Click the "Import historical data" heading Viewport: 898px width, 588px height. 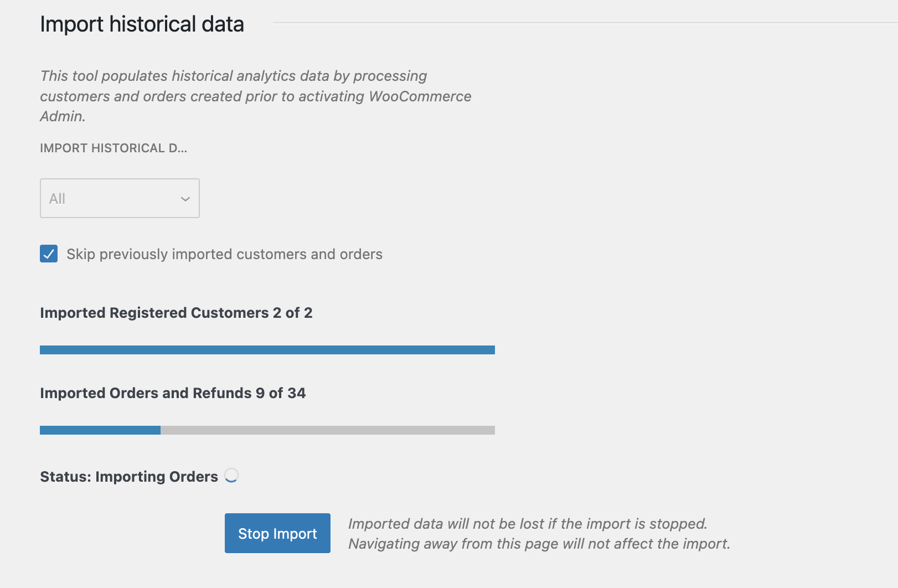142,24
